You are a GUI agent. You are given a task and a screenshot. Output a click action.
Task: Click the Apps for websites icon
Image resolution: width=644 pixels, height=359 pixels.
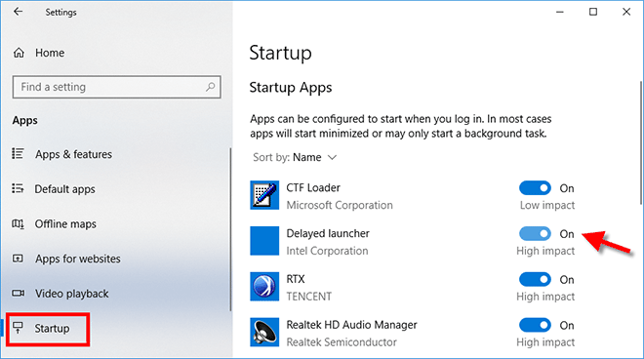coord(18,259)
